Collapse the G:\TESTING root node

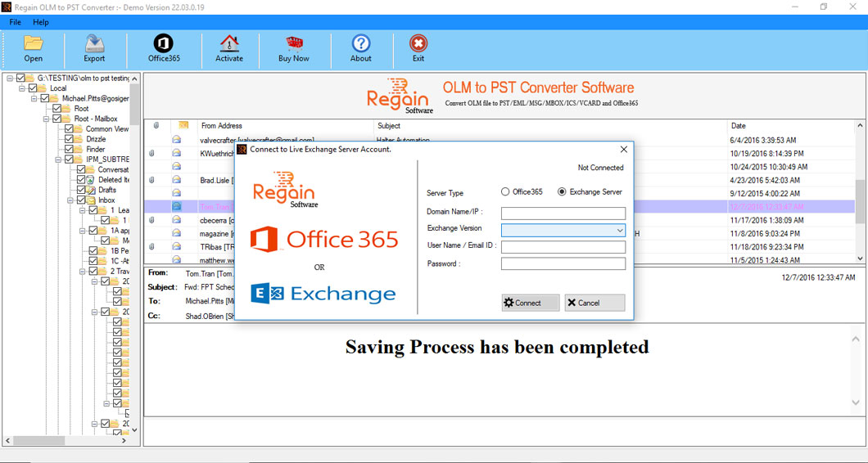pos(10,78)
